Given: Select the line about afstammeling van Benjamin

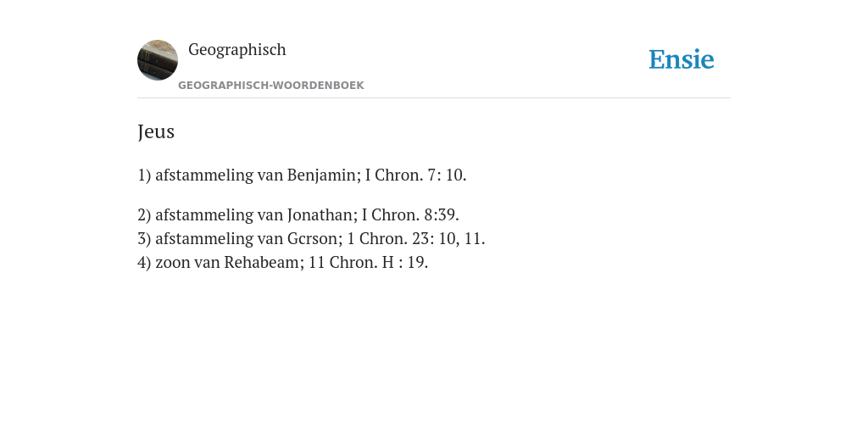Looking at the screenshot, I should click(x=302, y=175).
